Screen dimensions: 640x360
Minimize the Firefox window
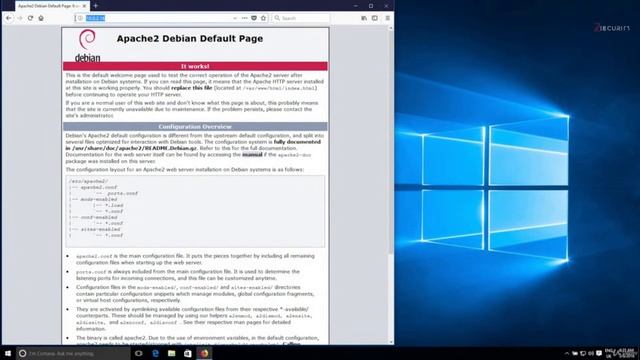point(356,6)
